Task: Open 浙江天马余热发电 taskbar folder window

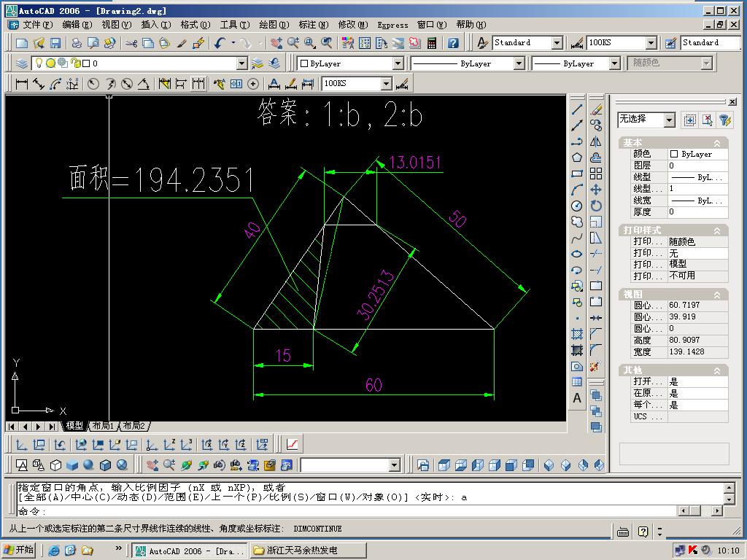Action: pyautogui.click(x=308, y=550)
